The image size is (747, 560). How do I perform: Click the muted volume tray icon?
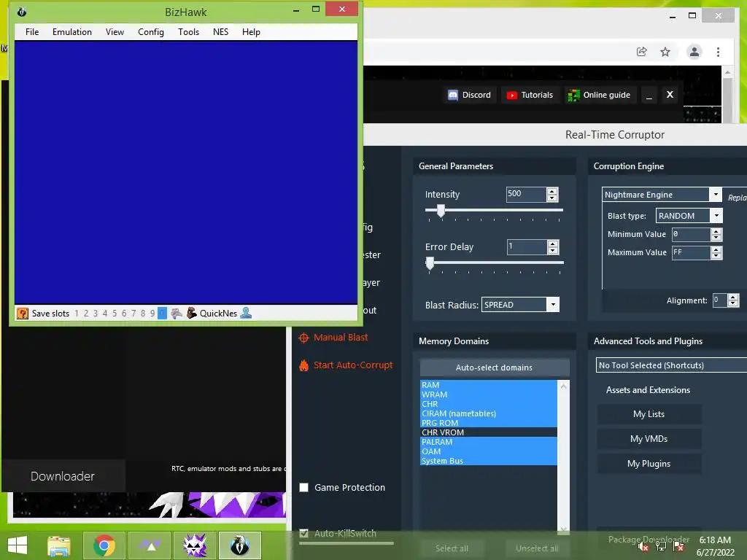click(x=643, y=545)
